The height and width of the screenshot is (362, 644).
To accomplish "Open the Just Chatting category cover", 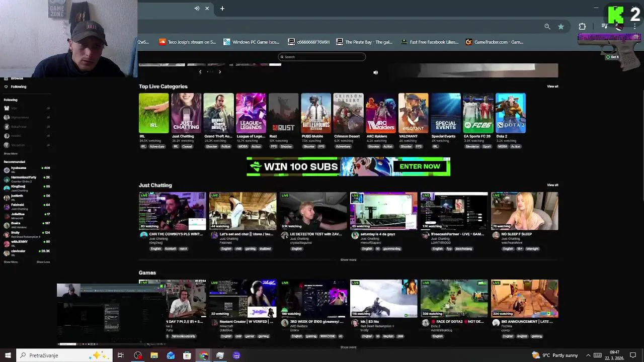I will [186, 113].
